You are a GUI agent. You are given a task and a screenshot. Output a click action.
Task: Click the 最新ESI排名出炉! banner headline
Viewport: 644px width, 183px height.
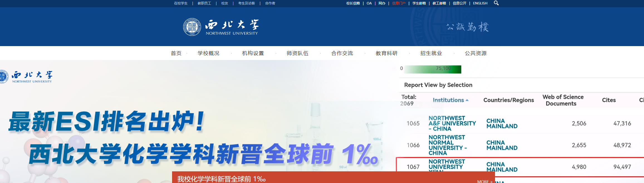[107, 121]
